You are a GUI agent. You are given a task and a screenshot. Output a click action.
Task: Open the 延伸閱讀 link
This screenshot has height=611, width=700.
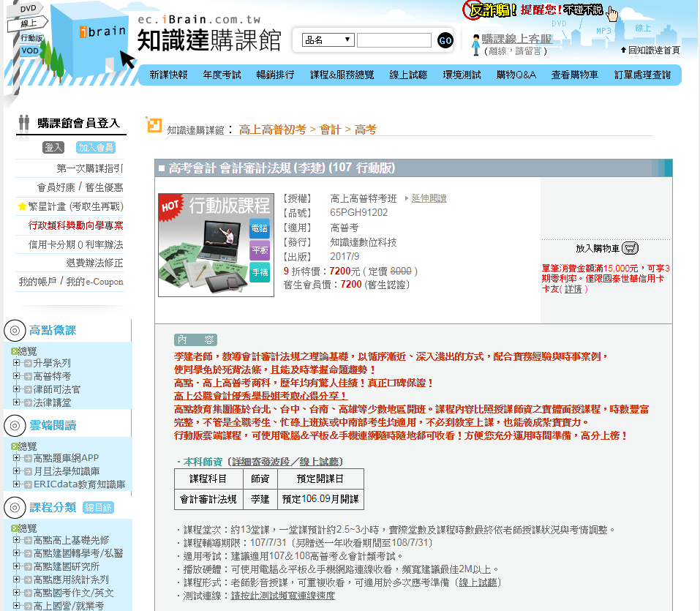coord(429,198)
